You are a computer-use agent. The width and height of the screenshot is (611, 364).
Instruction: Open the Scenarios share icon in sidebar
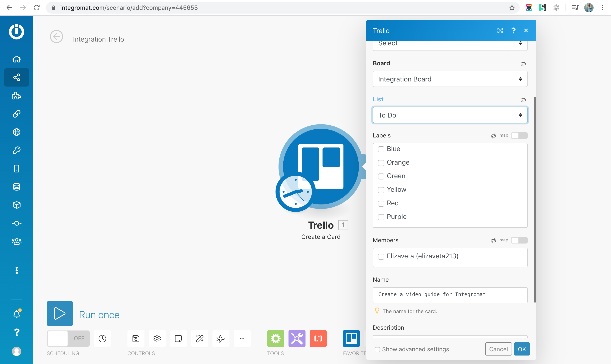(16, 77)
